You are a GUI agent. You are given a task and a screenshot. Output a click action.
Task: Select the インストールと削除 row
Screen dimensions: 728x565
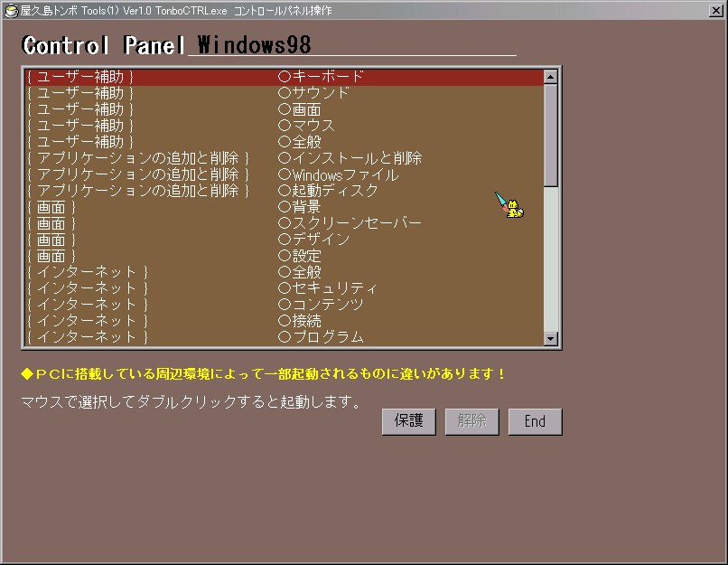285,158
